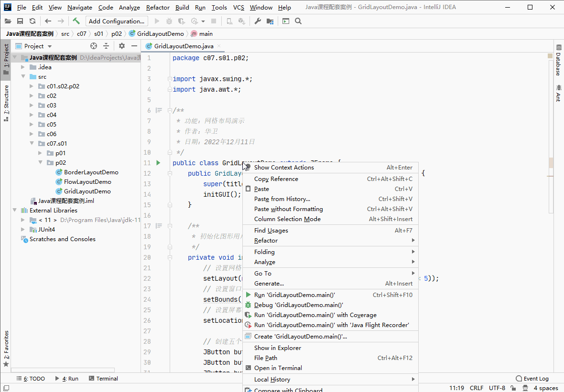Click the s01 breadcrumb
This screenshot has height=392, width=564.
[x=98, y=34]
